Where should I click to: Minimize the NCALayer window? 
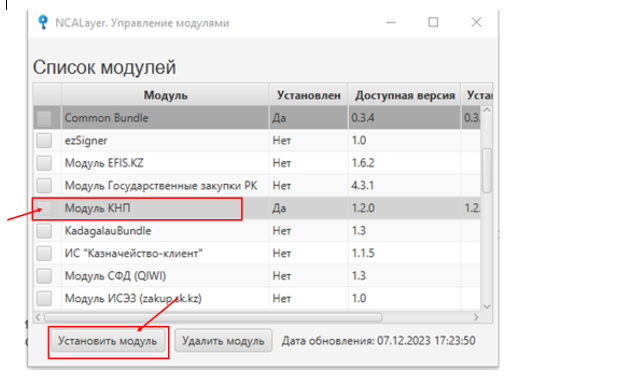coord(391,22)
